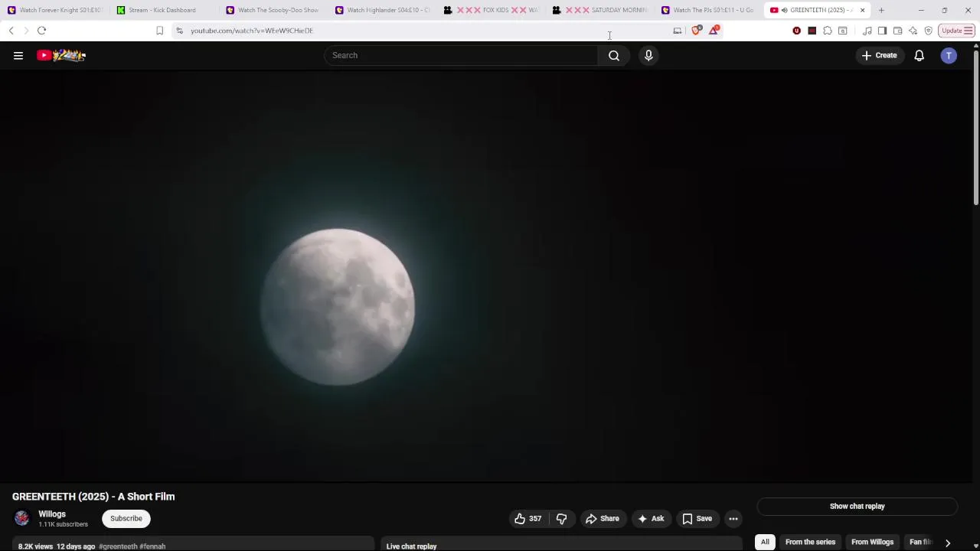
Task: Save the video to a playlist
Action: point(697,519)
